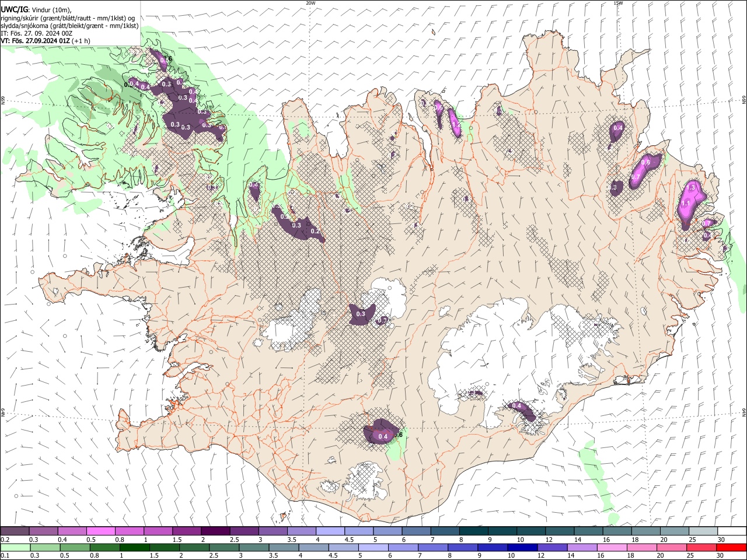Click the '15W' longitude label at top
This screenshot has width=747, height=560.
(x=618, y=3)
